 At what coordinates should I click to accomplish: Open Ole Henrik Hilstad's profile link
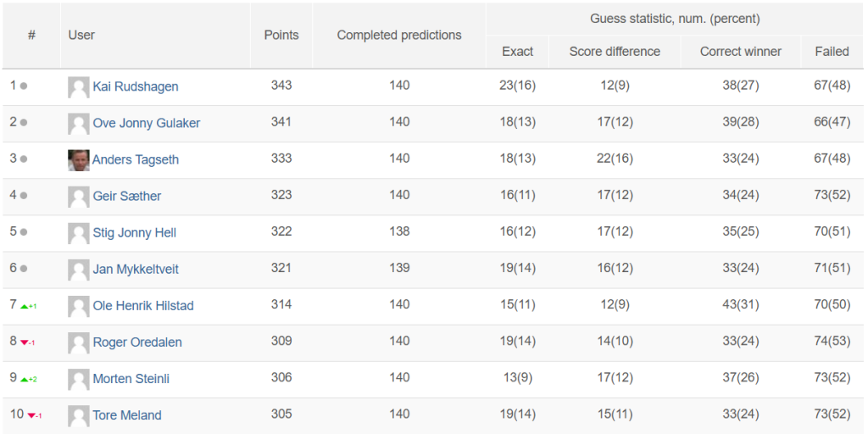pyautogui.click(x=142, y=305)
